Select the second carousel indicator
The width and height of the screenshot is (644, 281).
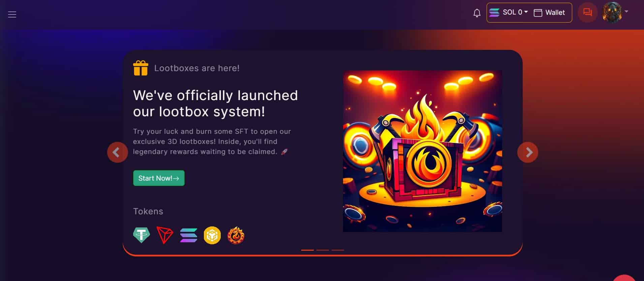pos(323,250)
